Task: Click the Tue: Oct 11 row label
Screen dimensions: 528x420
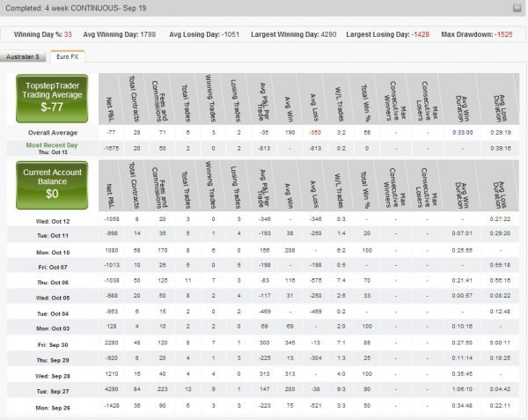Action: [x=53, y=235]
